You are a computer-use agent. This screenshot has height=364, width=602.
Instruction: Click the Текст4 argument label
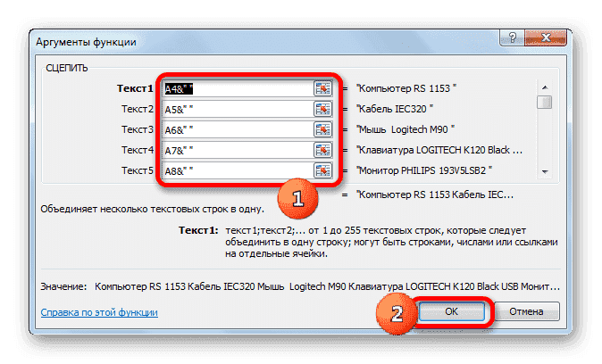click(138, 150)
